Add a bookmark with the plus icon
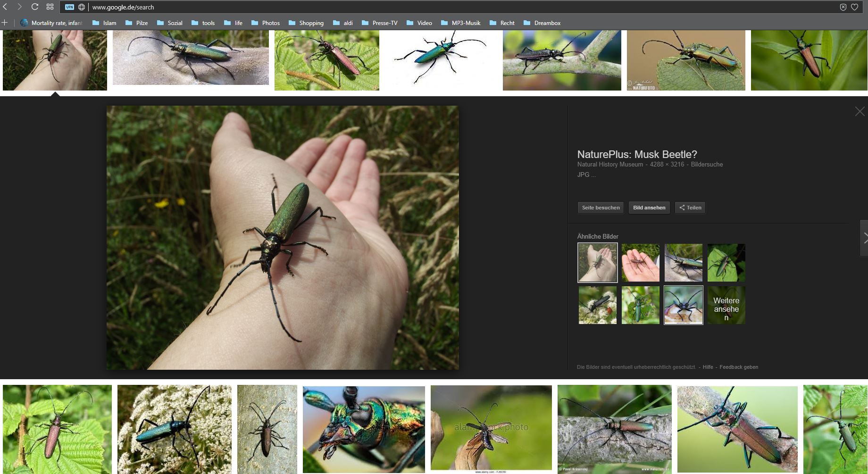Screen dimensions: 868x474 (5, 23)
